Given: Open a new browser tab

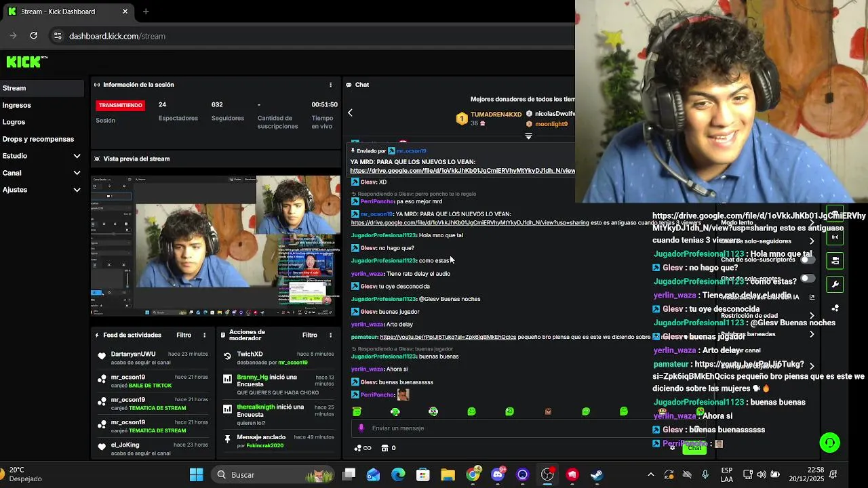Looking at the screenshot, I should coord(146,12).
